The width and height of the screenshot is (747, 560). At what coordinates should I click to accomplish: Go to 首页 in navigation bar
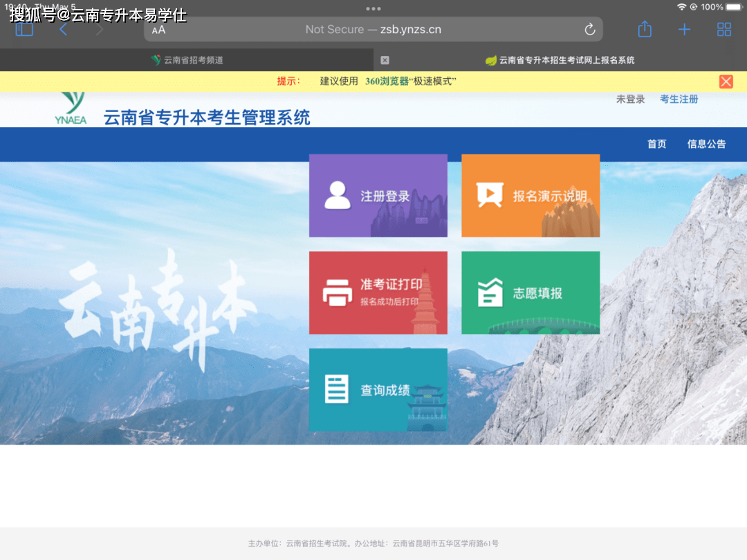coord(656,144)
